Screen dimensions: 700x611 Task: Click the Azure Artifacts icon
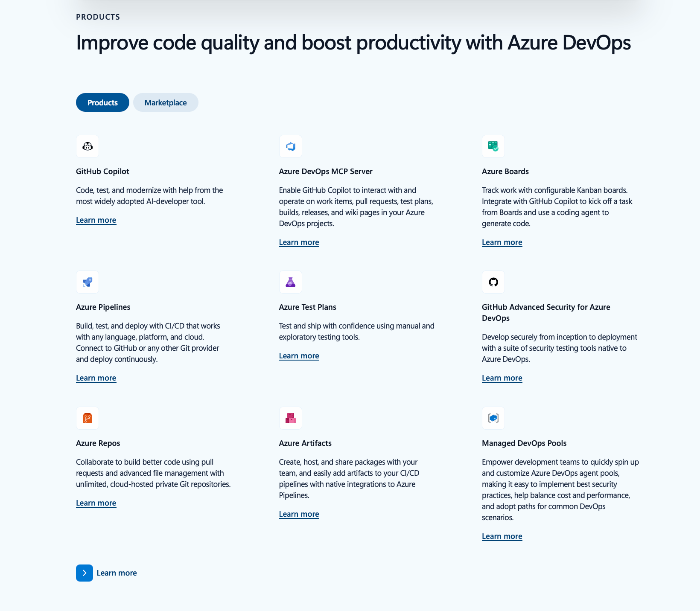291,418
